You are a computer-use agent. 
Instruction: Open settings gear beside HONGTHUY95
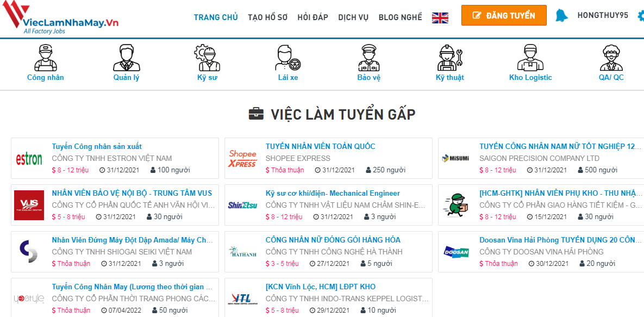coord(641,16)
